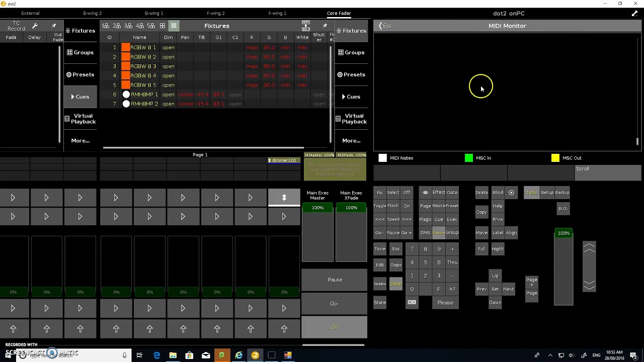
Task: Click the Scroll button in MIDI Monitor
Action: coord(608,172)
